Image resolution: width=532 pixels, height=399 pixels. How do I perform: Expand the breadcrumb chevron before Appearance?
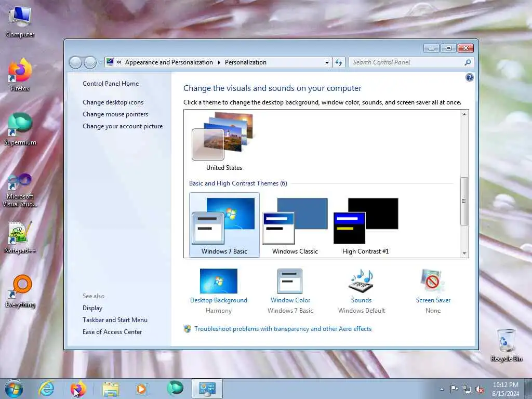tap(119, 62)
